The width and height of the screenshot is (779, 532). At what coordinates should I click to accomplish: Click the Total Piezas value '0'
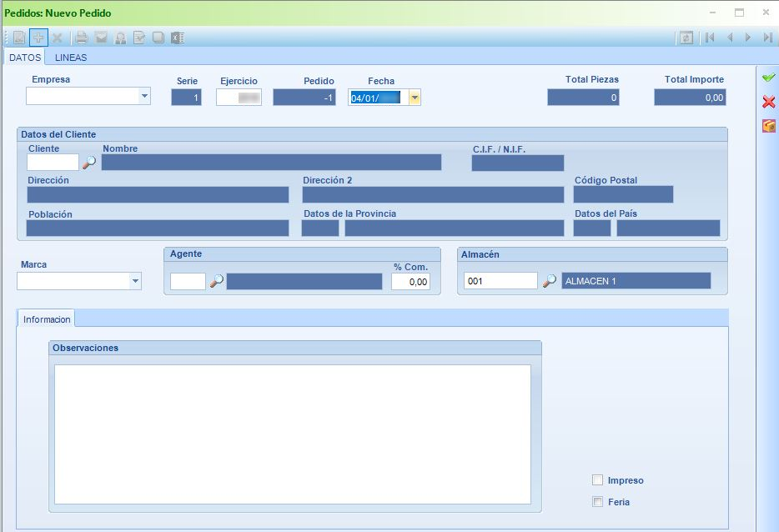click(x=614, y=98)
